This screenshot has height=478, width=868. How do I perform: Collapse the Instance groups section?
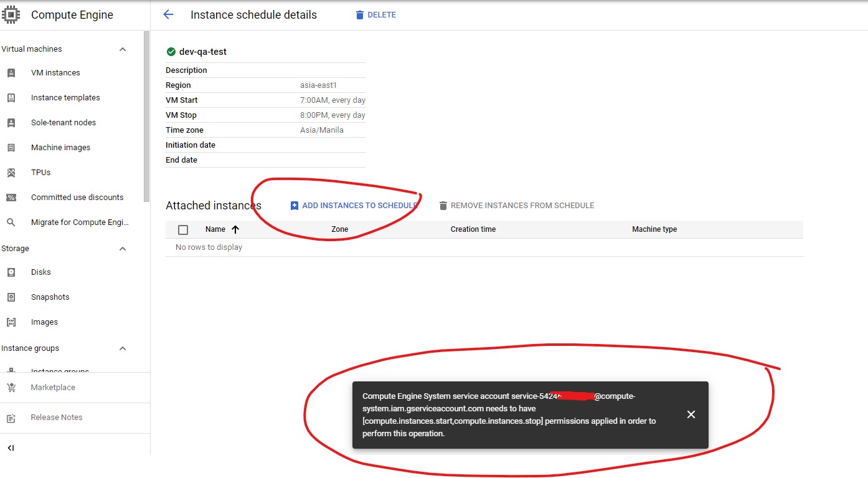123,348
